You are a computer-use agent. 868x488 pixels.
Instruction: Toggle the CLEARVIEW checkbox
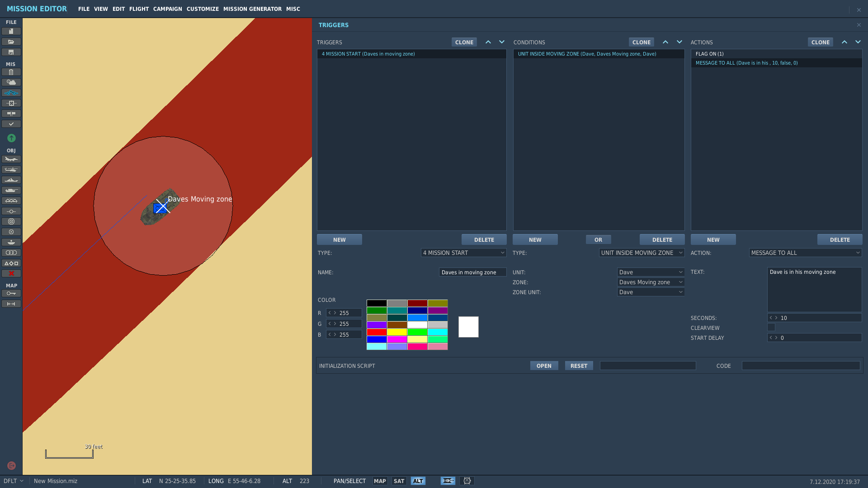[771, 327]
